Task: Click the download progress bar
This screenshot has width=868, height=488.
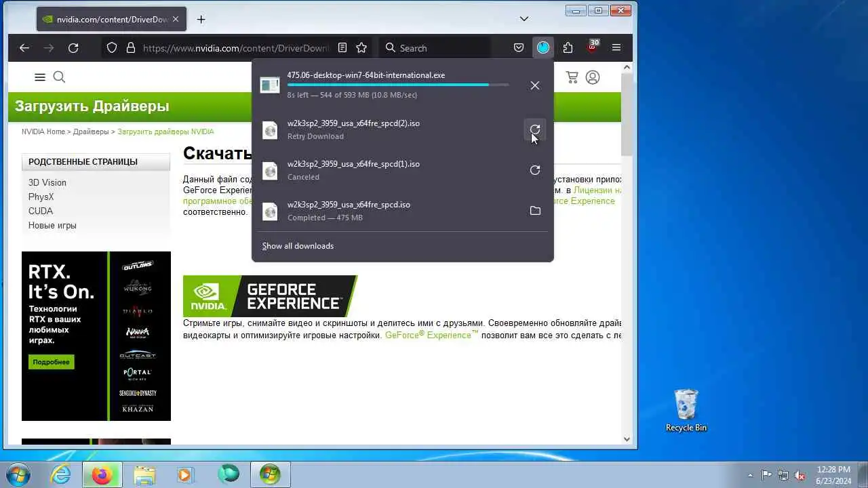Action: (x=398, y=85)
